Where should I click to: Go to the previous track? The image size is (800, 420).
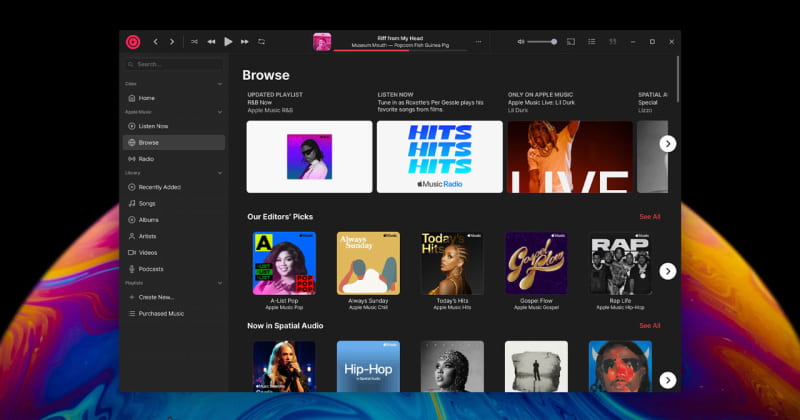point(211,42)
